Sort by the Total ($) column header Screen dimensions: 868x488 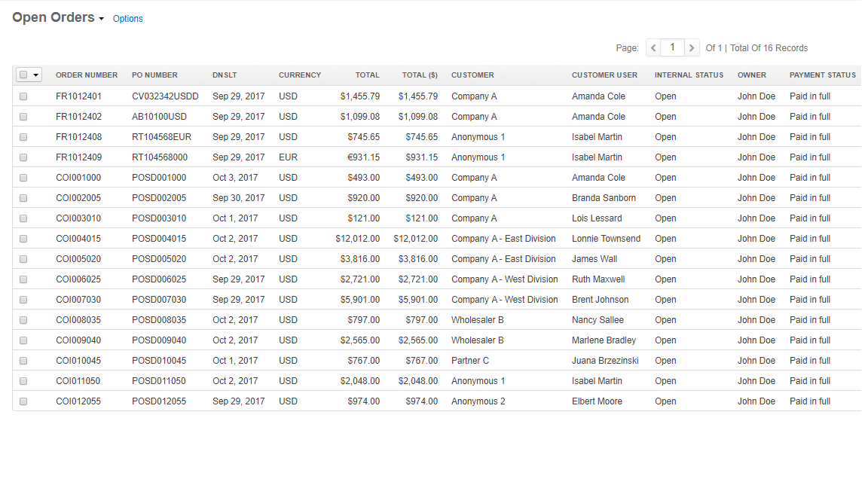[x=420, y=75]
